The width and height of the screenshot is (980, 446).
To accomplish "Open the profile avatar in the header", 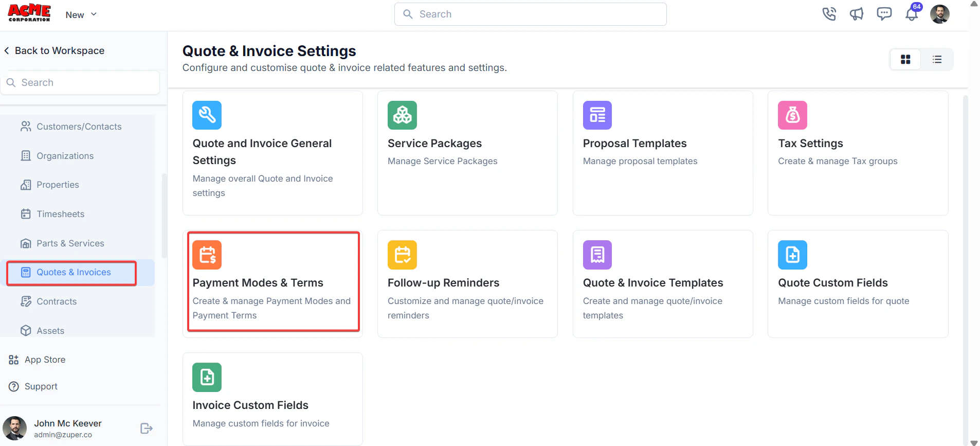I will coord(939,14).
